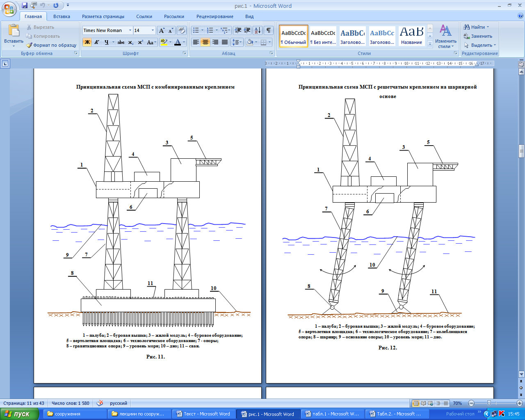Open the Times New Roman font dropdown
This screenshot has height=420, width=525.
point(130,30)
